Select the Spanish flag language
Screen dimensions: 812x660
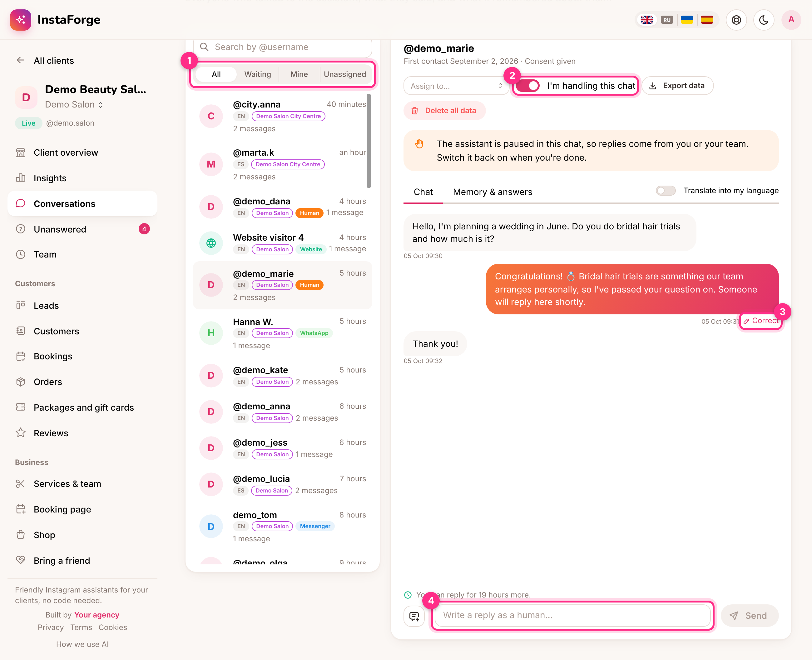click(x=707, y=20)
